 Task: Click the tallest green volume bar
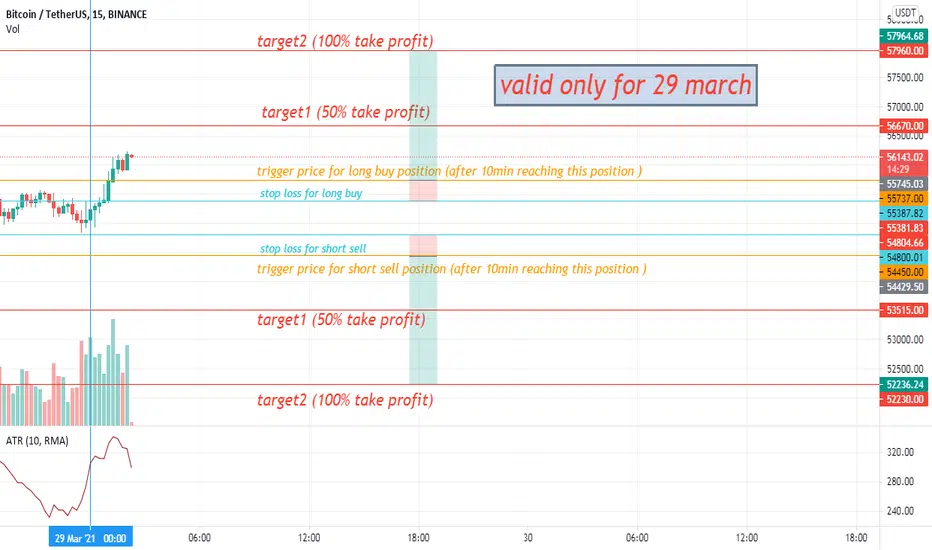(113, 372)
